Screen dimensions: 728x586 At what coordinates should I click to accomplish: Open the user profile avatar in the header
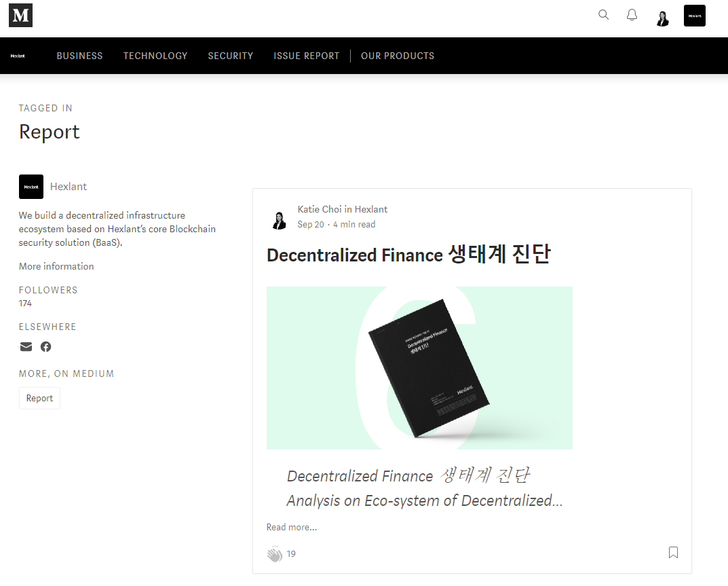(663, 18)
